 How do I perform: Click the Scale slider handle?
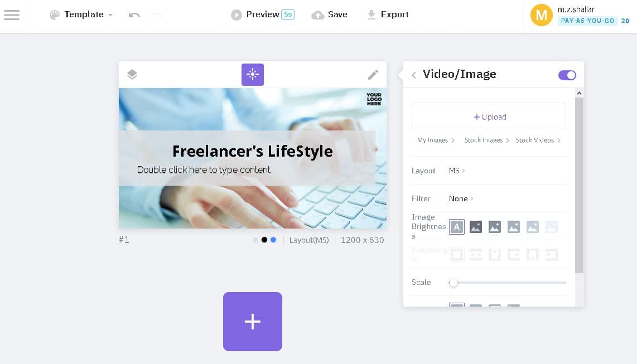tap(453, 283)
